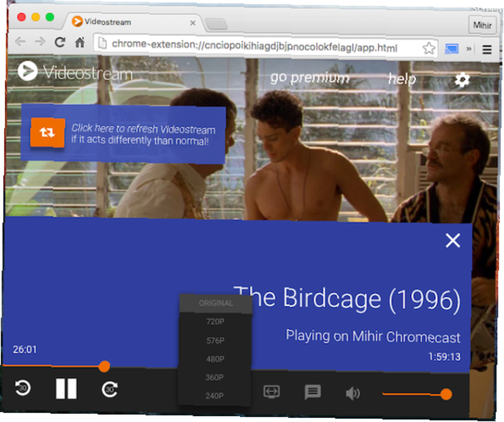Click the Videostream favicon in the tab
Viewport: 504px width, 422px height.
77,21
